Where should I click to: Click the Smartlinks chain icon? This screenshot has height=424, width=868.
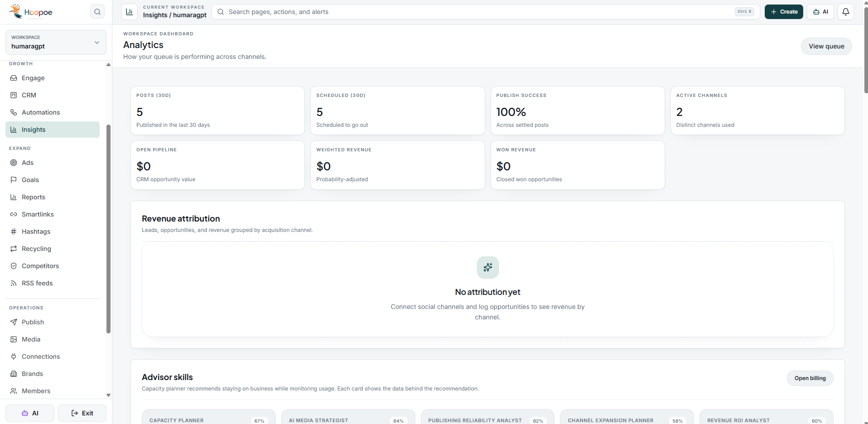pos(14,214)
